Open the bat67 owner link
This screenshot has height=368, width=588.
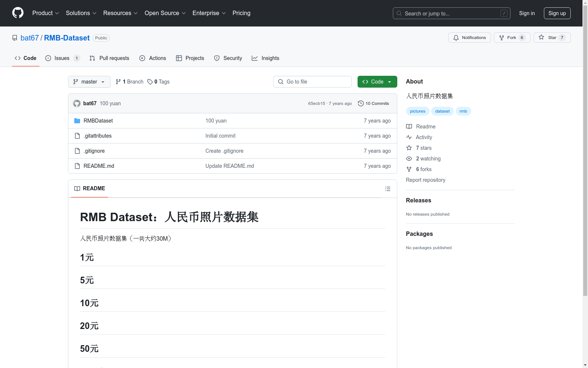[30, 38]
